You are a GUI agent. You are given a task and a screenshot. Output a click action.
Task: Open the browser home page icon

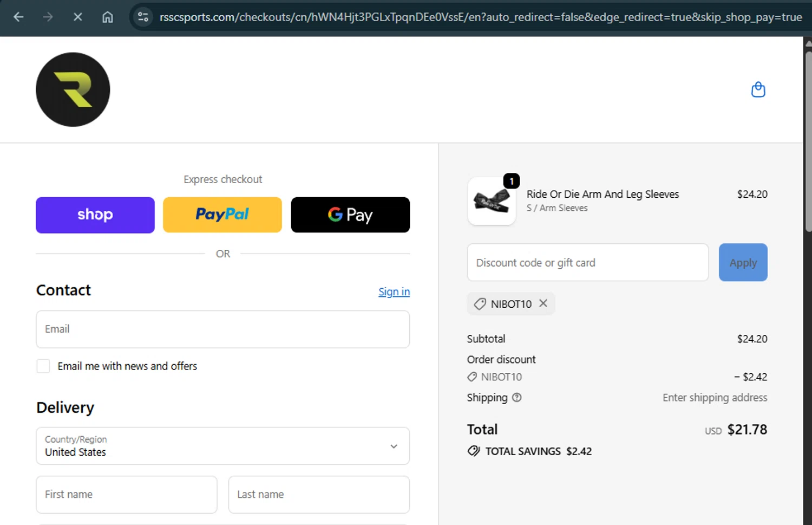(108, 17)
